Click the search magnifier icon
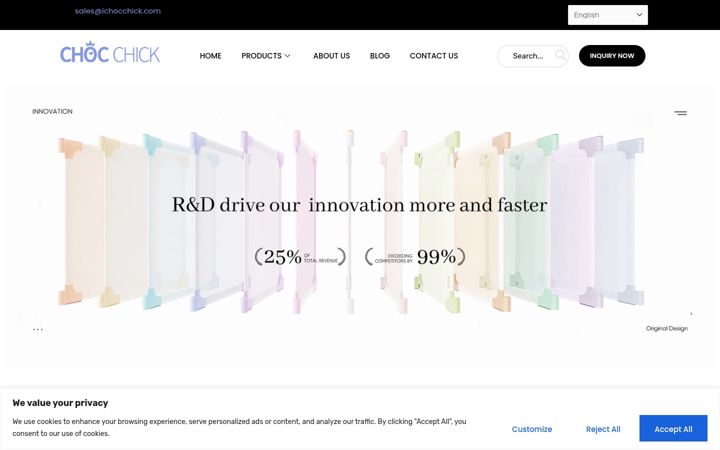 (x=560, y=55)
